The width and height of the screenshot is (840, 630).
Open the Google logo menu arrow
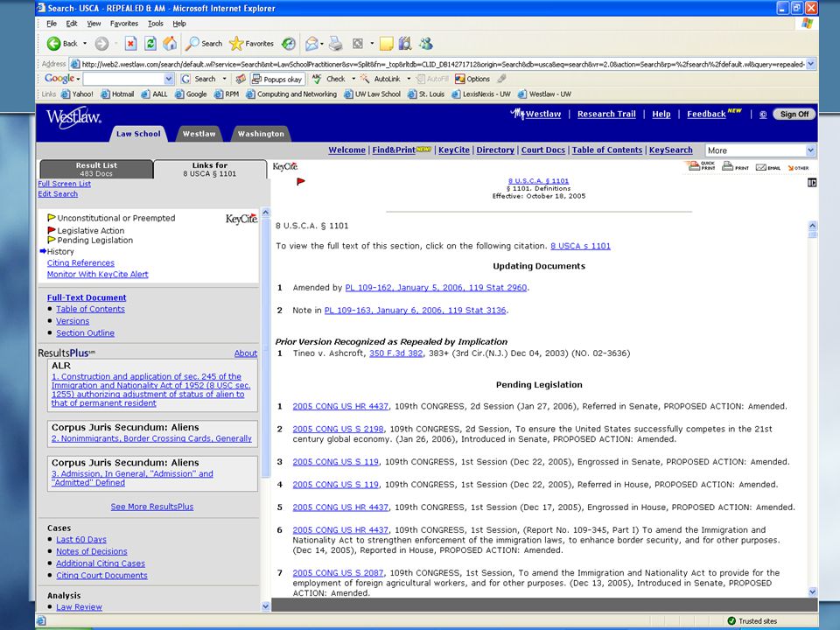pyautogui.click(x=78, y=80)
